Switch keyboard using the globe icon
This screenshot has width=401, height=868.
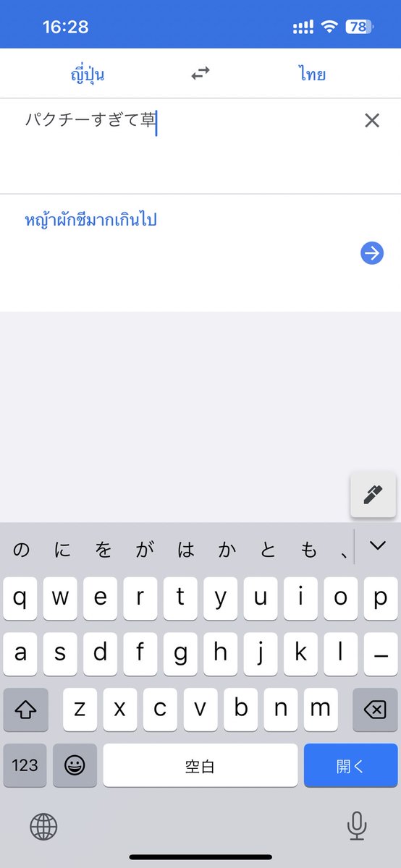pos(43,825)
